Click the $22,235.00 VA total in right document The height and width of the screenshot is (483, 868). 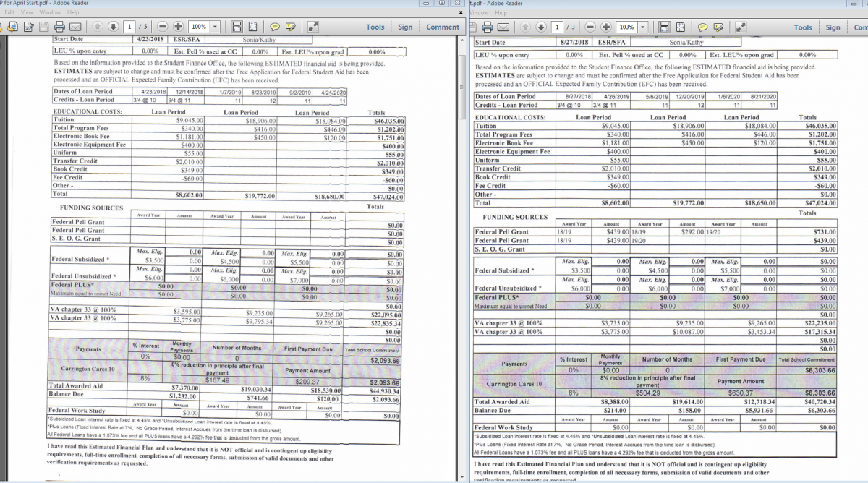pos(820,323)
